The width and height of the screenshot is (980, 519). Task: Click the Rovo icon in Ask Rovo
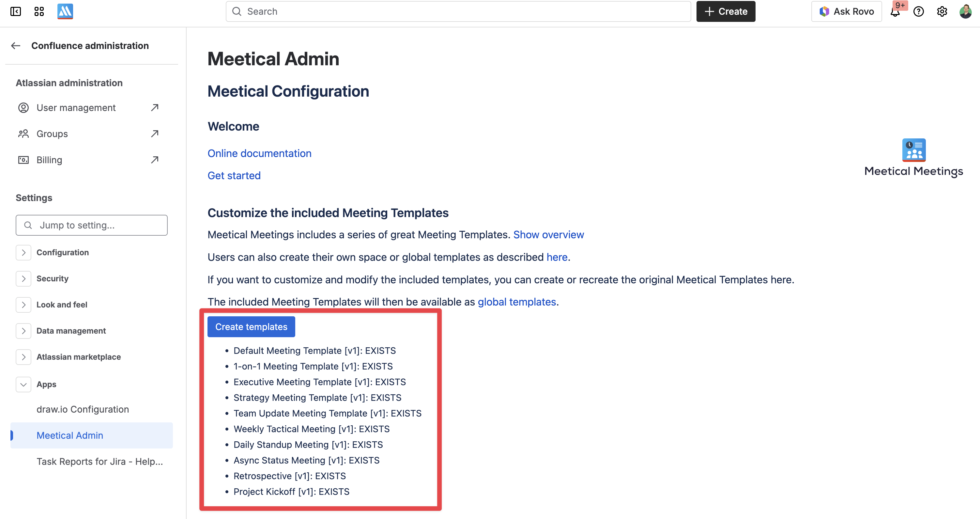point(824,11)
